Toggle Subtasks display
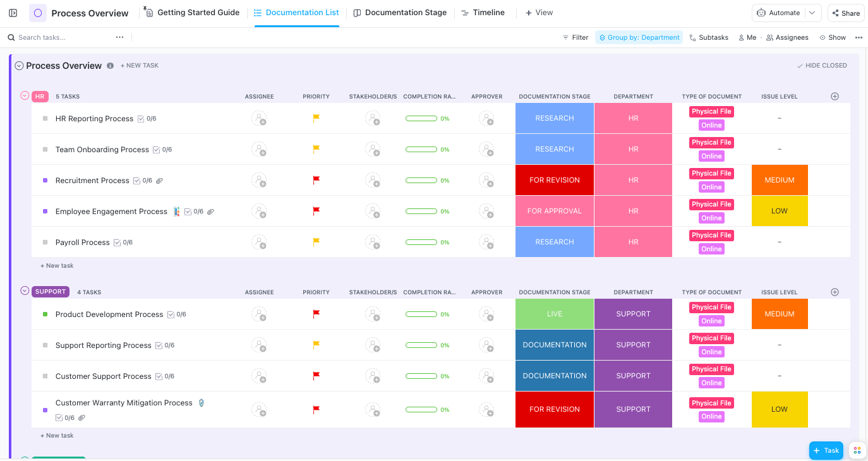868x461 pixels. pos(708,38)
